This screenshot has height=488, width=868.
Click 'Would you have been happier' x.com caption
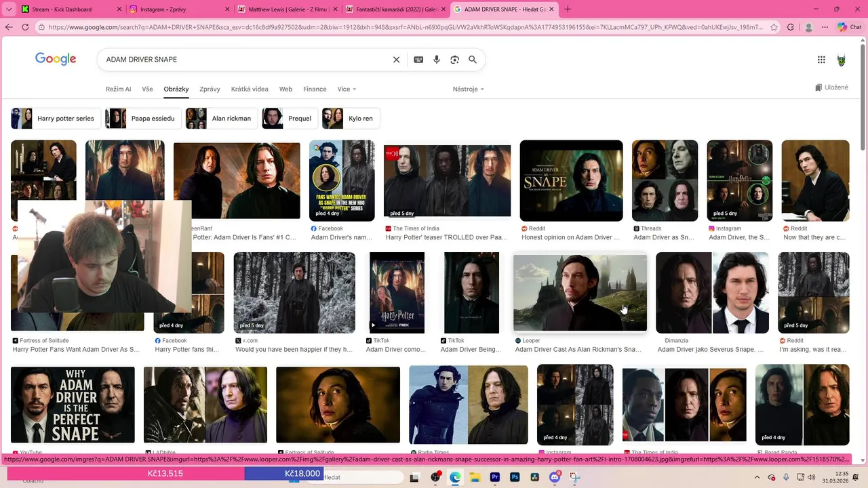click(294, 350)
